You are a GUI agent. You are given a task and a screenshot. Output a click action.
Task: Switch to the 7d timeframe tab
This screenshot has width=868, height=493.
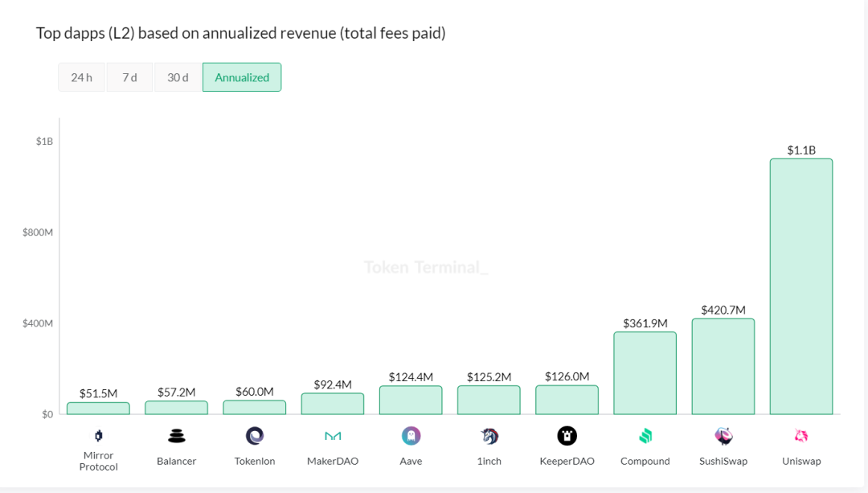[x=129, y=77]
